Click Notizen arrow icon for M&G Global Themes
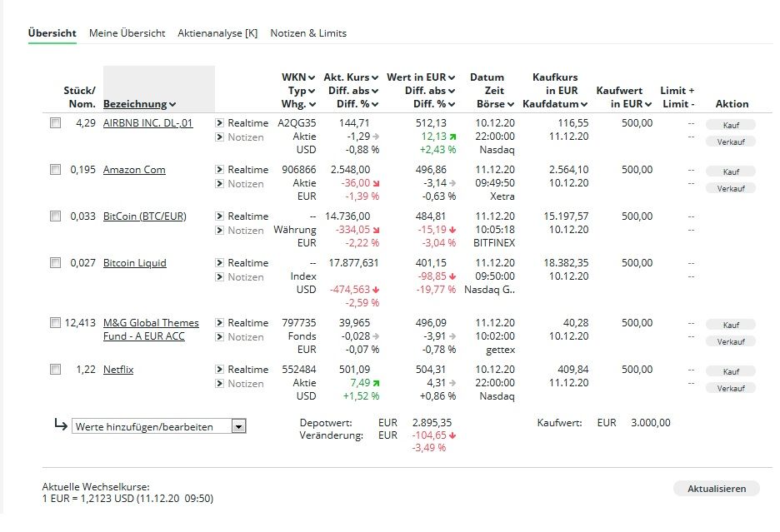The image size is (780, 532). (220, 337)
